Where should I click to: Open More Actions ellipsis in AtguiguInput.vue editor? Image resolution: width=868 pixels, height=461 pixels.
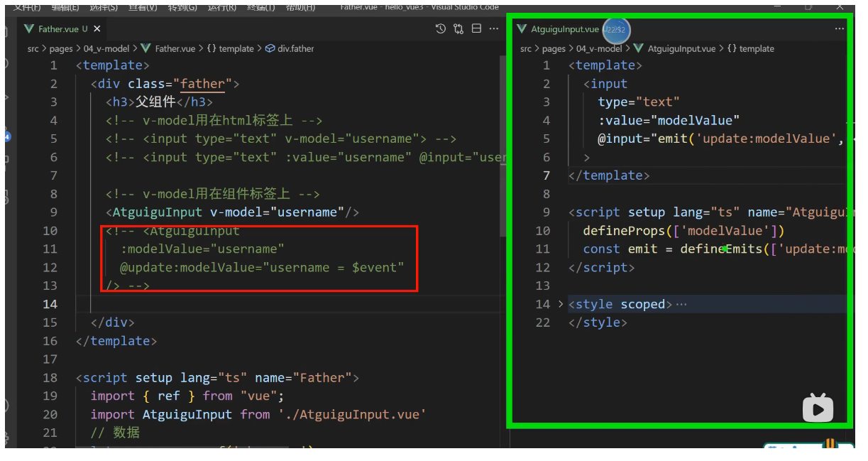coord(840,29)
